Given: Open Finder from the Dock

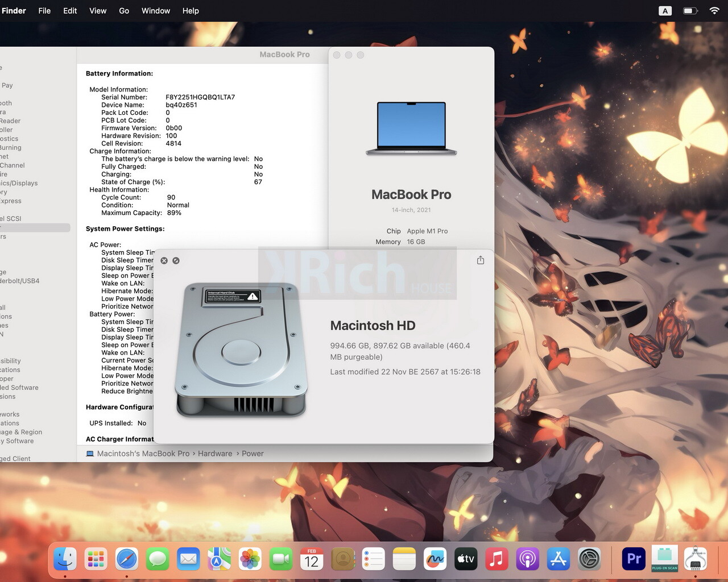Looking at the screenshot, I should click(x=65, y=559).
